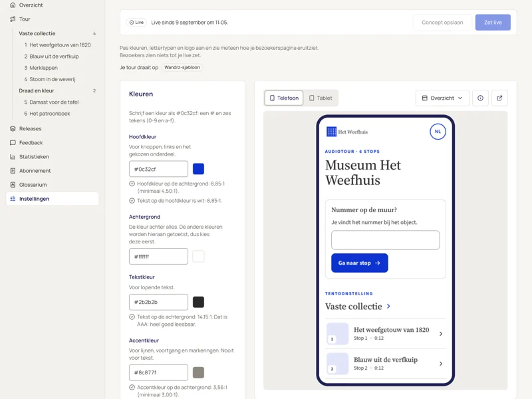Open Blauw uit de verfkuip row in preview
The width and height of the screenshot is (532, 399).
(386, 364)
